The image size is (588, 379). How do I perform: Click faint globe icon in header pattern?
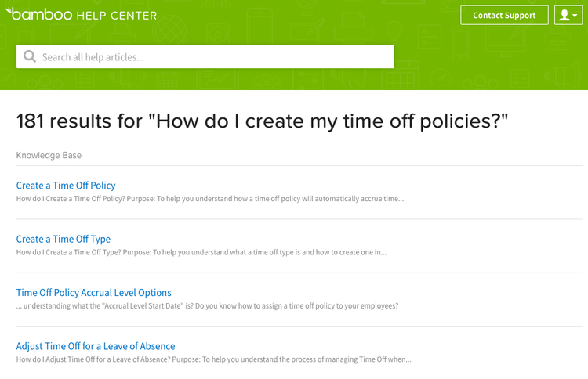[170, 30]
